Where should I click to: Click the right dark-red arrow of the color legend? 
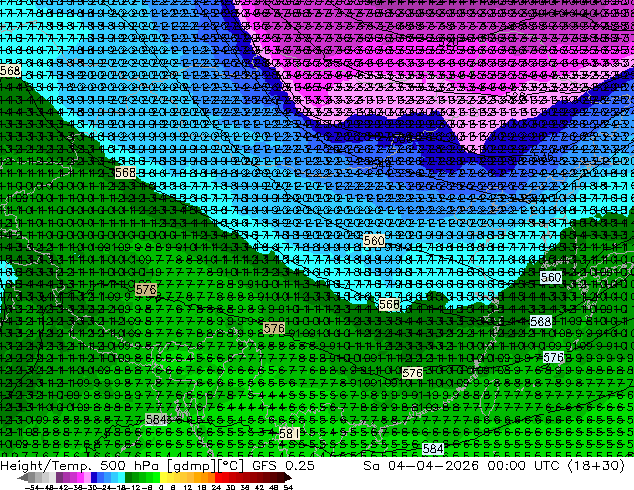288,477
